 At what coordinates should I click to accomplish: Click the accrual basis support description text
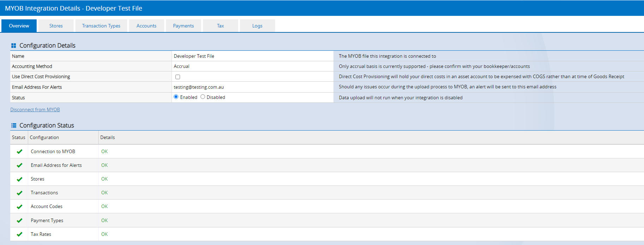[x=434, y=66]
